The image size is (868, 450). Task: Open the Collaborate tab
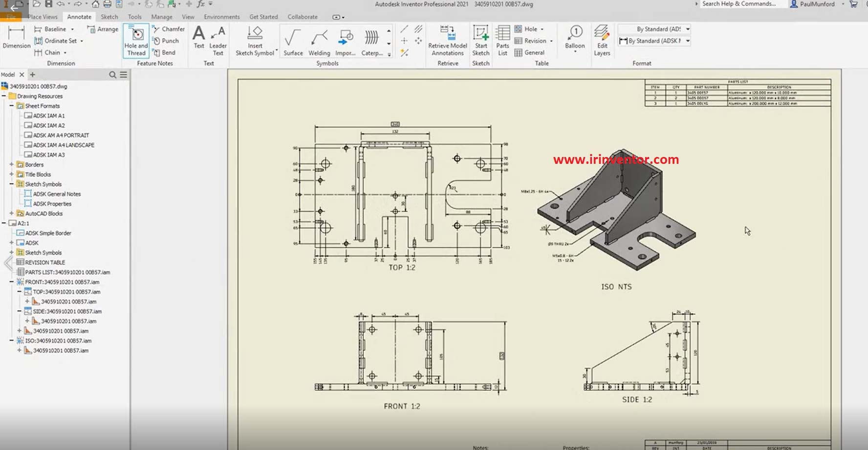[x=303, y=17]
